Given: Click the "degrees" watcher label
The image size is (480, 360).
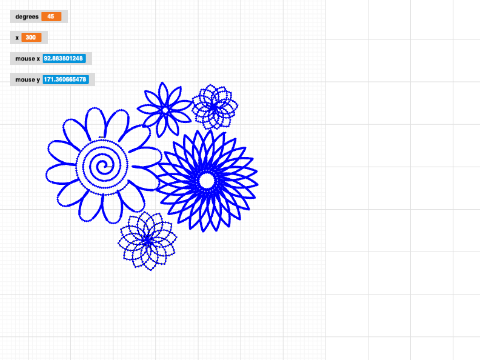Looking at the screenshot, I should [27, 17].
